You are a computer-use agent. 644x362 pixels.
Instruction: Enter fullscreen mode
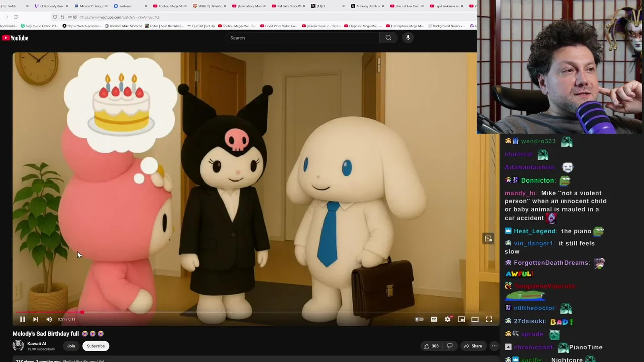(x=489, y=319)
